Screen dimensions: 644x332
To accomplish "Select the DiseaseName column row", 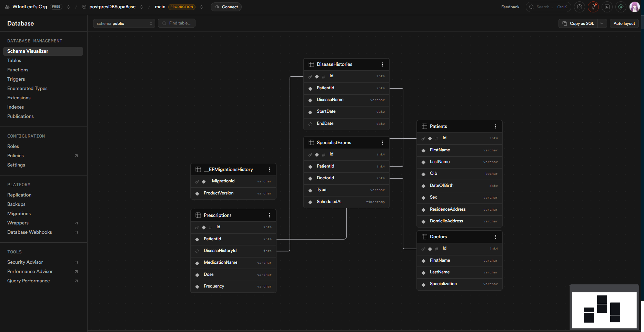I will point(346,100).
